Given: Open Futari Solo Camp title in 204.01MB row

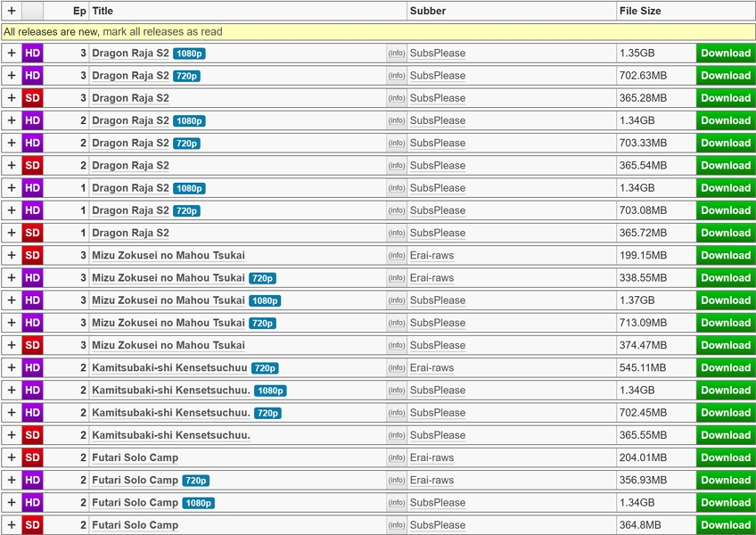Looking at the screenshot, I should pyautogui.click(x=135, y=457).
